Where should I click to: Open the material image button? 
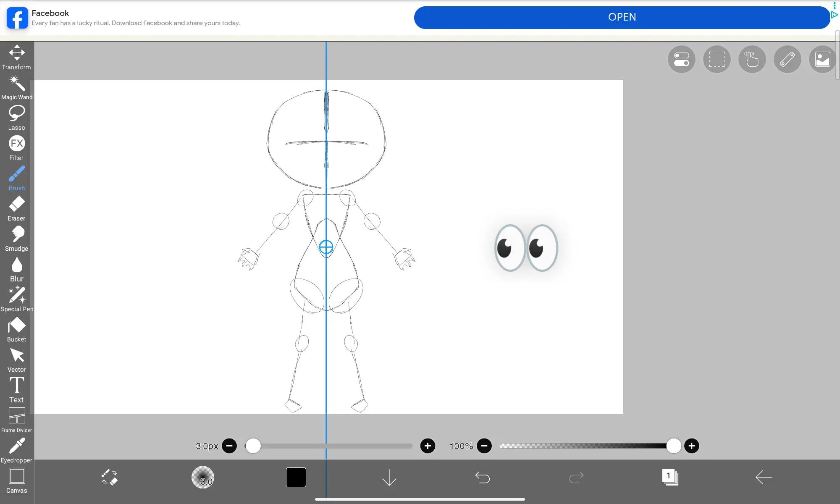tap(822, 59)
